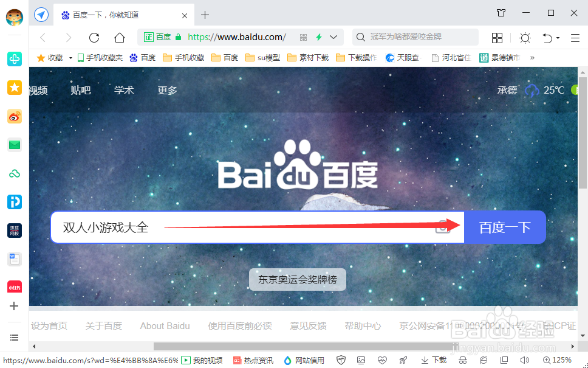Open the blue iD sidebar app

click(14, 202)
